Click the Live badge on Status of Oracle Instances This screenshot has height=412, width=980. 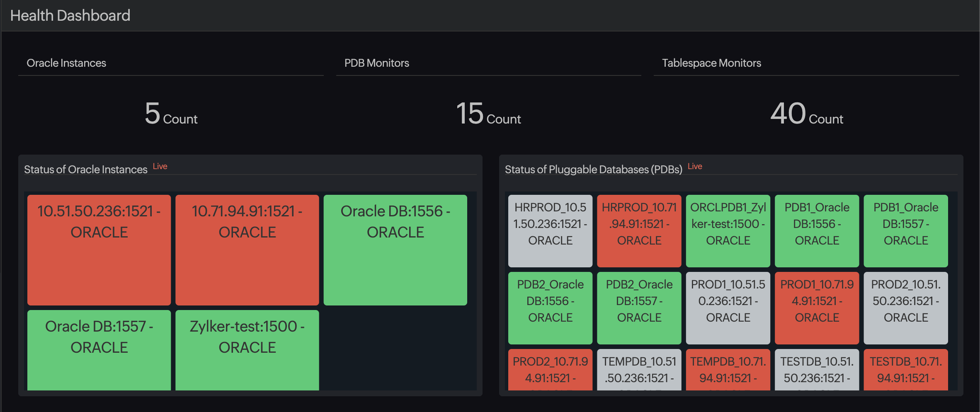[160, 166]
